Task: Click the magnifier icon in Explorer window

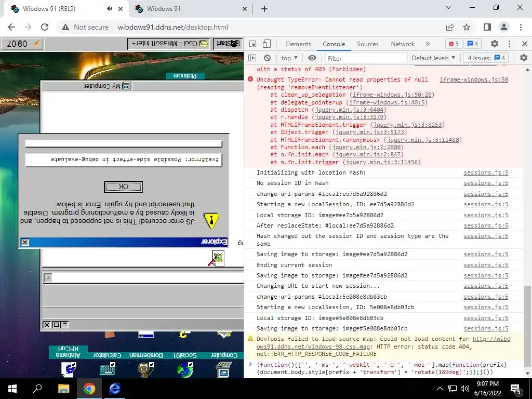Action: pyautogui.click(x=217, y=258)
